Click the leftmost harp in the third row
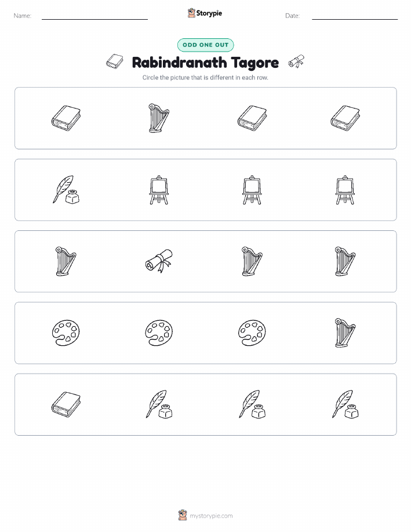Viewport: 411px width, 532px height. click(66, 261)
